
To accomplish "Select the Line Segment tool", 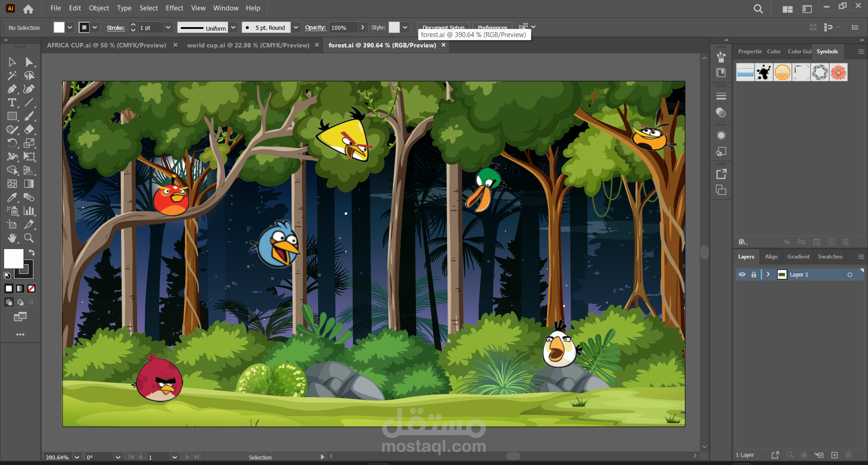I will point(29,103).
